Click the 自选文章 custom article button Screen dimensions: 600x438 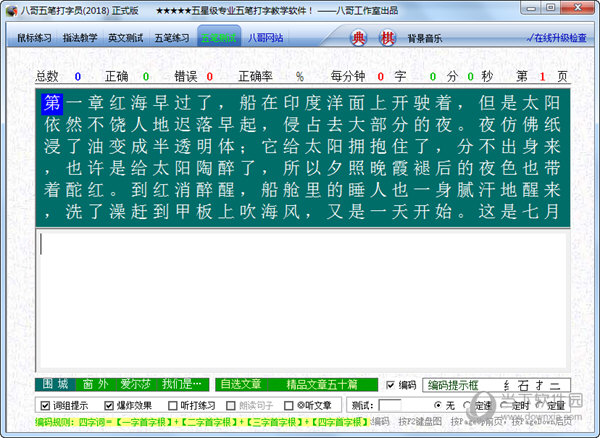241,384
